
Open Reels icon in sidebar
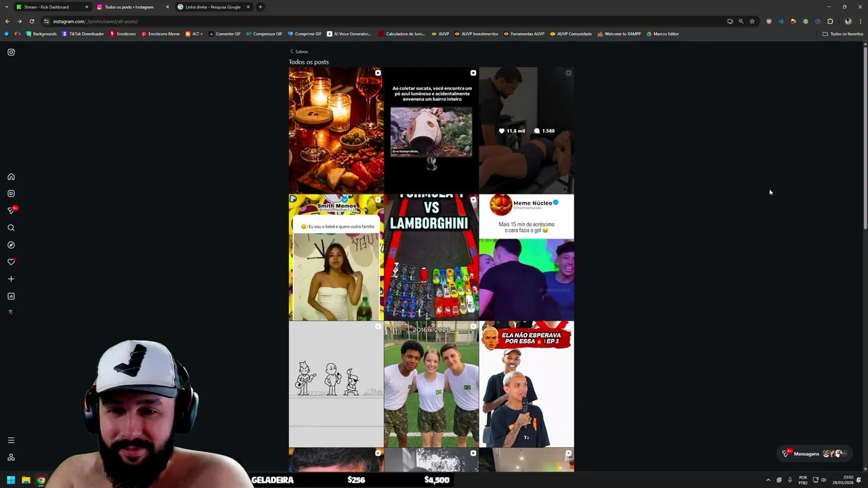click(x=11, y=194)
